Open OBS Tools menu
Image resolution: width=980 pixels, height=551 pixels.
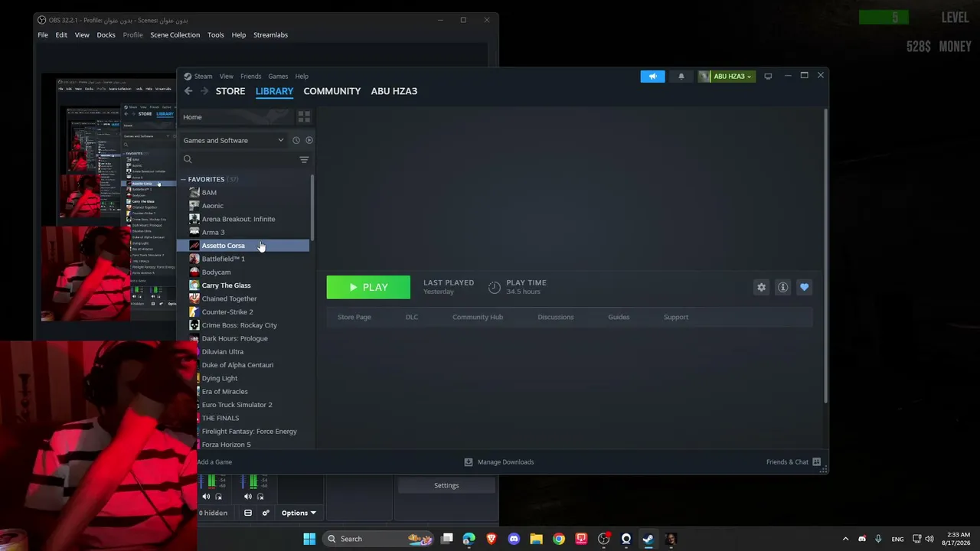coord(216,34)
